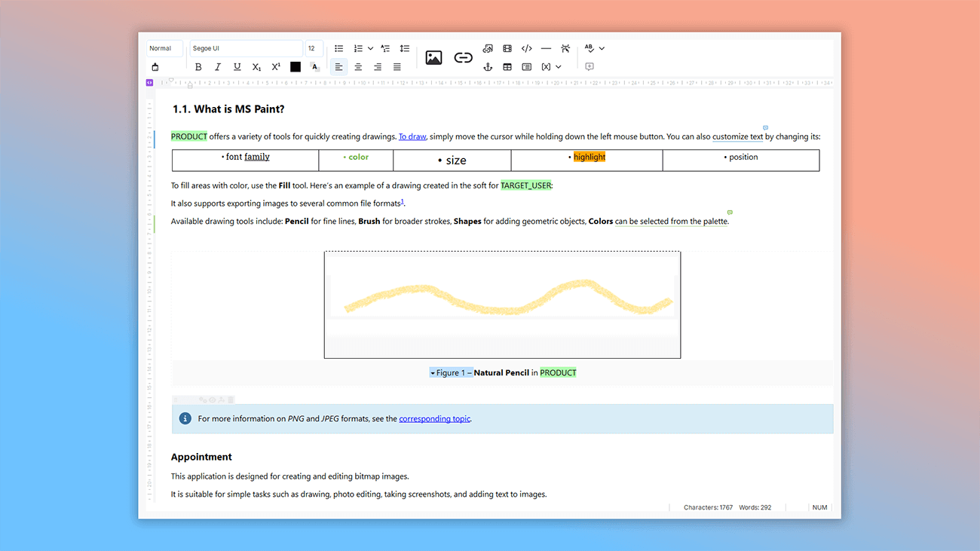The width and height of the screenshot is (980, 551).
Task: Insert a table with the table icon
Action: tap(507, 66)
